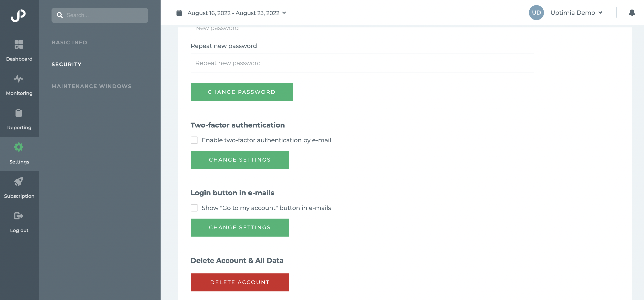Open notifications bell icon
644x300 pixels.
pos(632,12)
